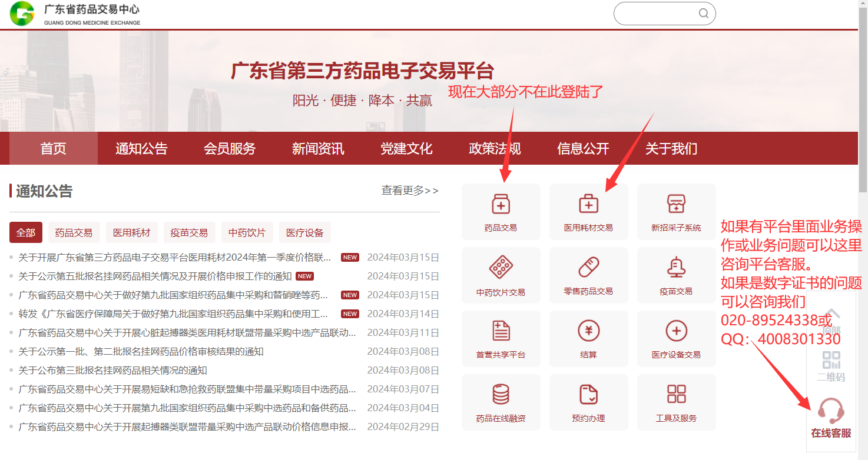
Task: Click inside the top search box
Action: [655, 14]
